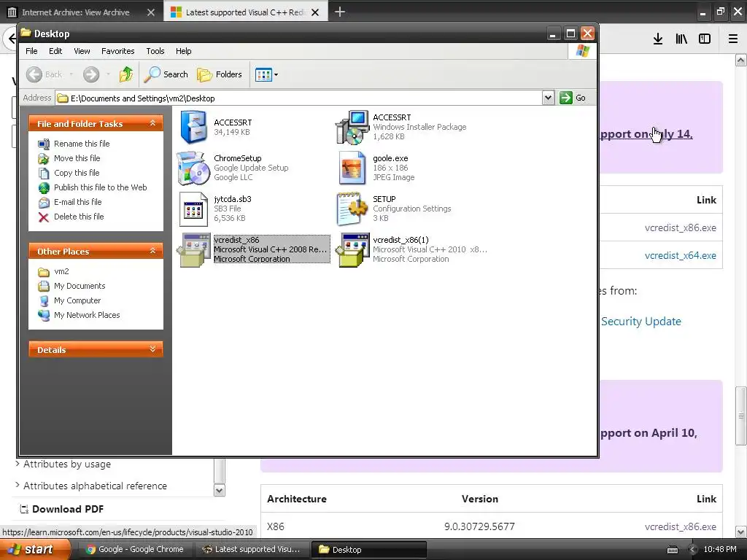The width and height of the screenshot is (747, 560).
Task: Click the Back button in Explorer
Action: click(x=44, y=74)
